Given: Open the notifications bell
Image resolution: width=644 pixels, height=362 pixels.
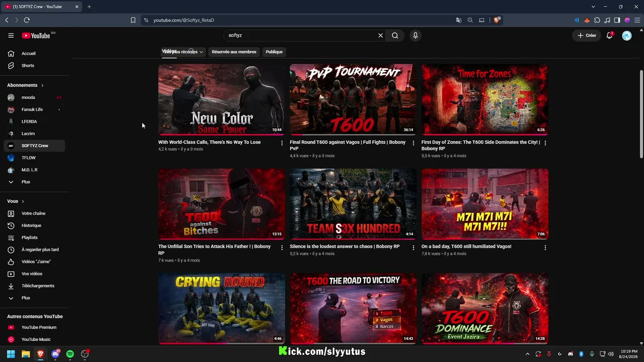Looking at the screenshot, I should (x=609, y=36).
